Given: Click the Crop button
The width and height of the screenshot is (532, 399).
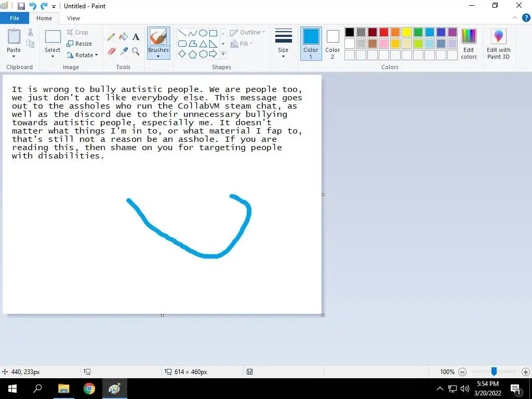Looking at the screenshot, I should pyautogui.click(x=78, y=32).
